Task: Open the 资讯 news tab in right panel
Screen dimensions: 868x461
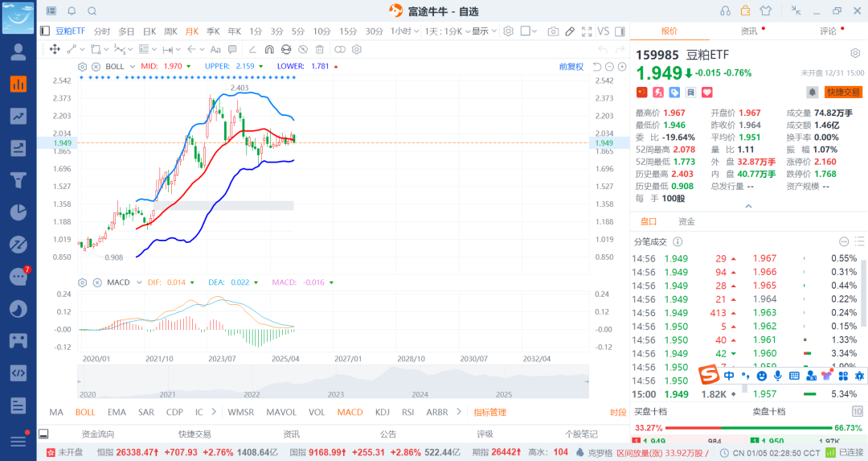Action: click(x=749, y=31)
